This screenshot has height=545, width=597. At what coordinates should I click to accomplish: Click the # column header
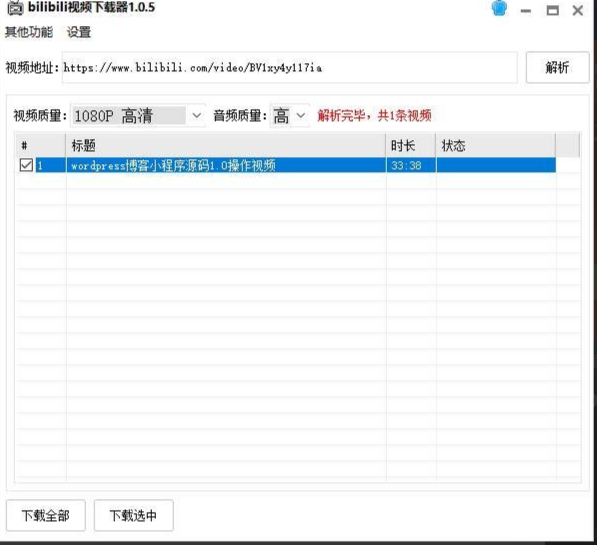pos(41,145)
